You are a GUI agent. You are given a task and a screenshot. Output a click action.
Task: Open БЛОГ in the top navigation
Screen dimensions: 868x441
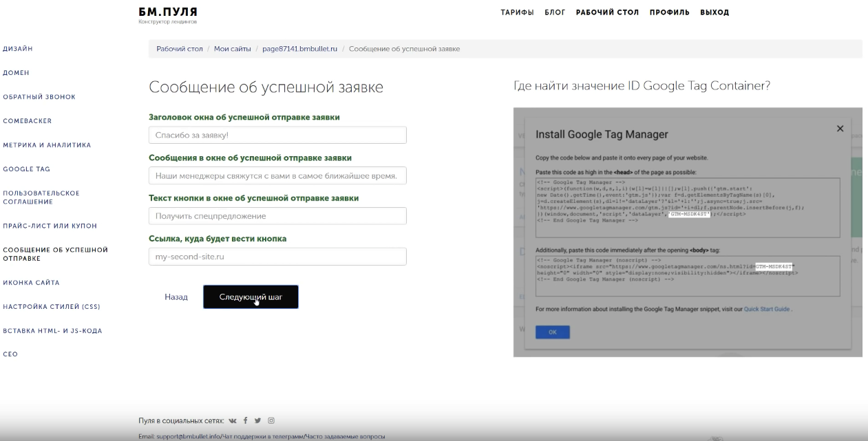click(x=555, y=12)
